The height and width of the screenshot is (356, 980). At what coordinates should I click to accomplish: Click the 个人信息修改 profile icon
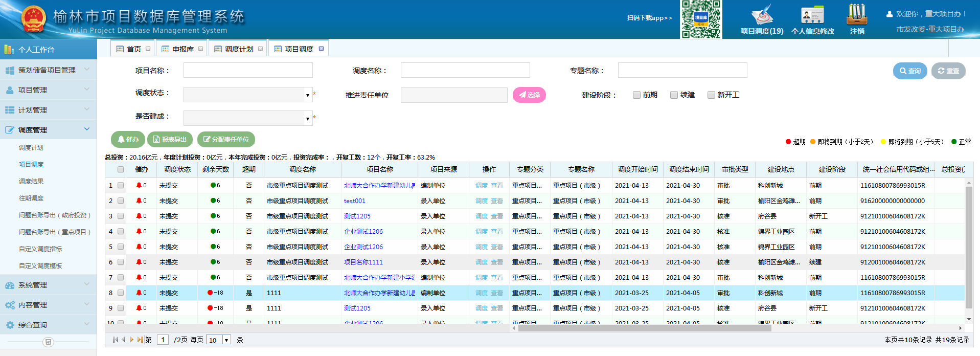812,15
